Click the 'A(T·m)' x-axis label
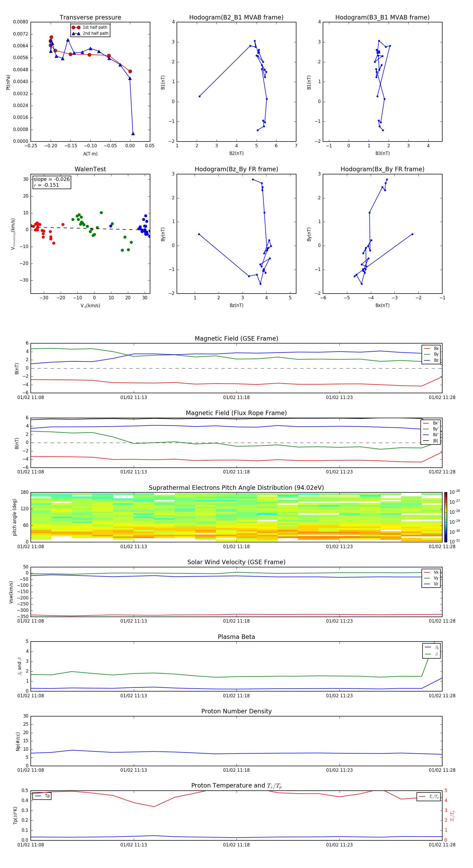Image resolution: width=473 pixels, height=868 pixels. tap(90, 154)
